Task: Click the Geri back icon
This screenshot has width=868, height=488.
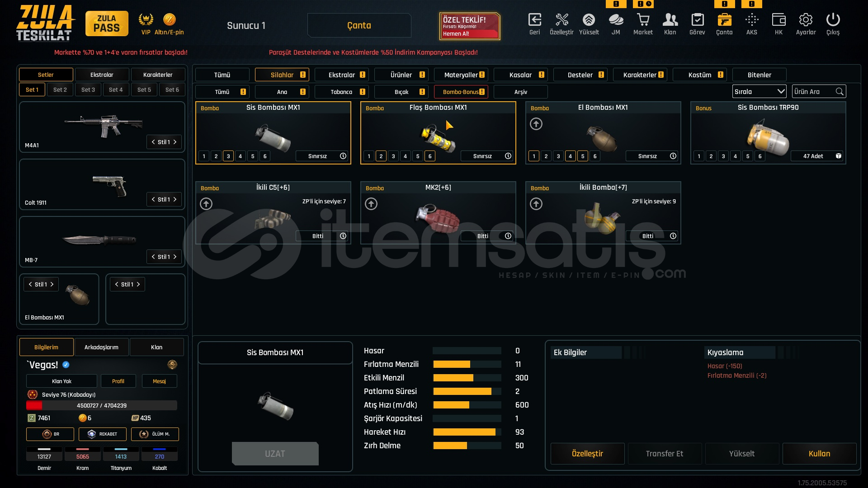Action: coord(534,20)
